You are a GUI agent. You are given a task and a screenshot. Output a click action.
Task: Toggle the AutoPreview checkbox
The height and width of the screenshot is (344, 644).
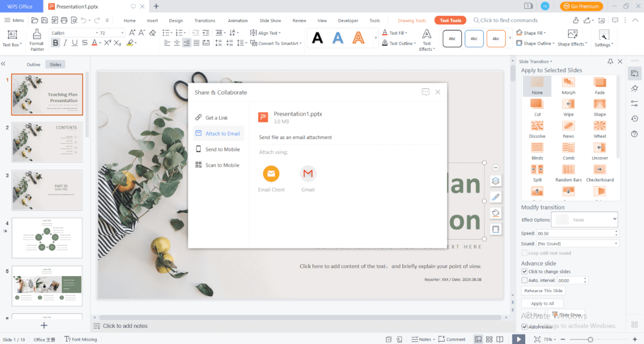pyautogui.click(x=525, y=327)
